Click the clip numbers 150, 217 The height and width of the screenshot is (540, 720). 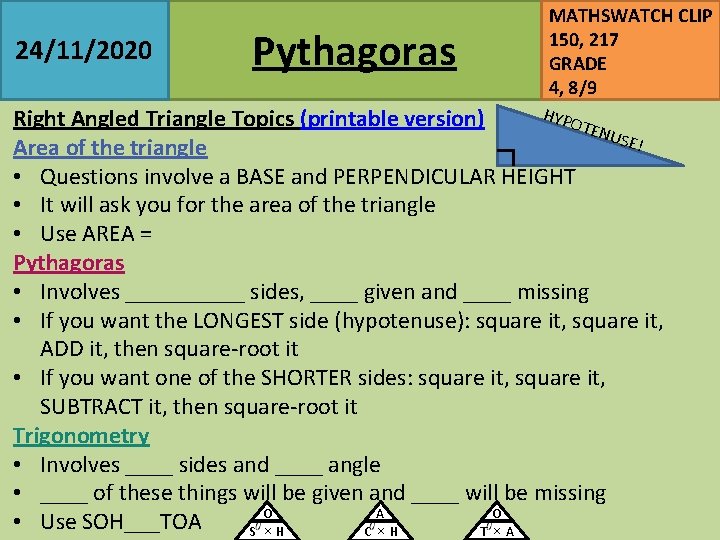coord(584,40)
